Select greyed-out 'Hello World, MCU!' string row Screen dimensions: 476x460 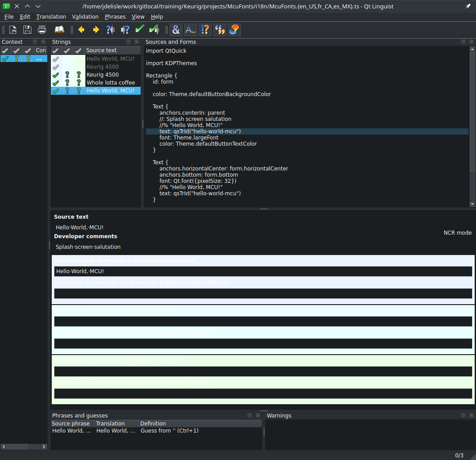(x=96, y=58)
